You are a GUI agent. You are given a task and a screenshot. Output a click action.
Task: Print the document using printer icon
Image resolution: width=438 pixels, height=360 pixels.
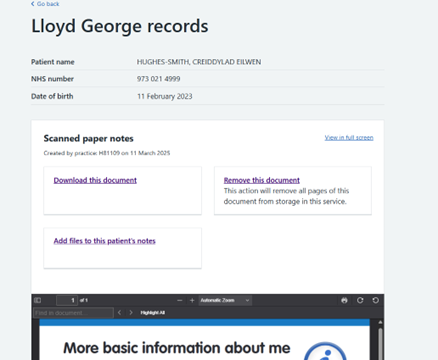344,300
